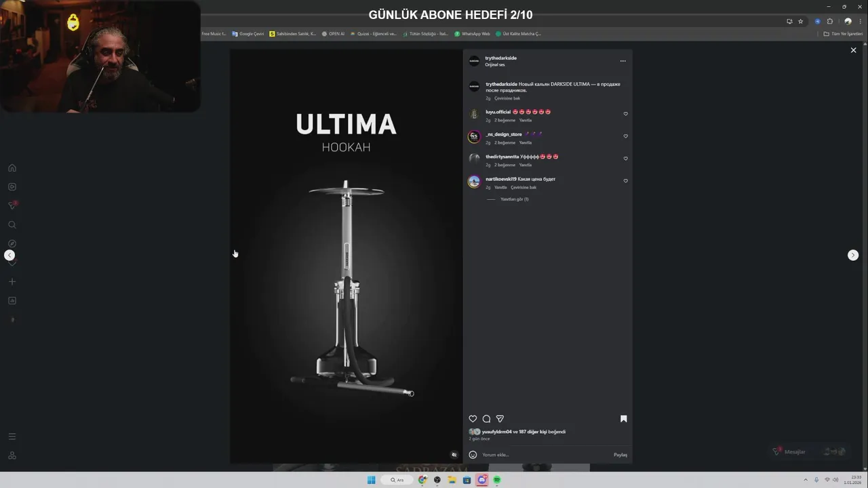Open File Explorer from the taskbar
Screen dimensions: 868x488
[452, 480]
